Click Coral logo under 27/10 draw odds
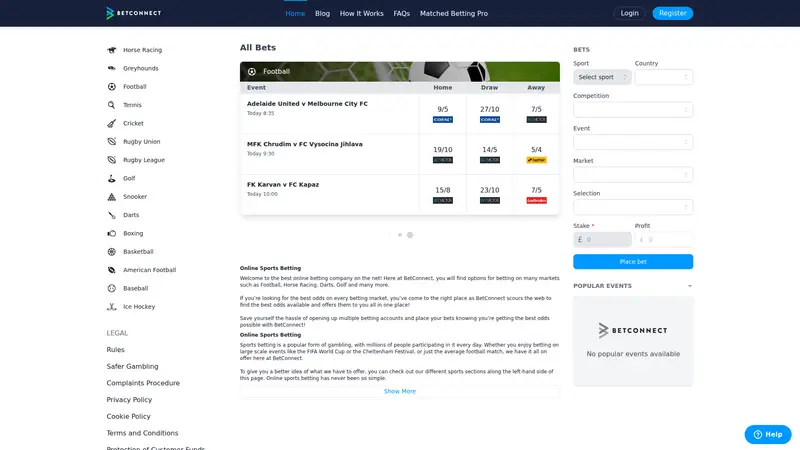This screenshot has height=450, width=800. (x=490, y=120)
